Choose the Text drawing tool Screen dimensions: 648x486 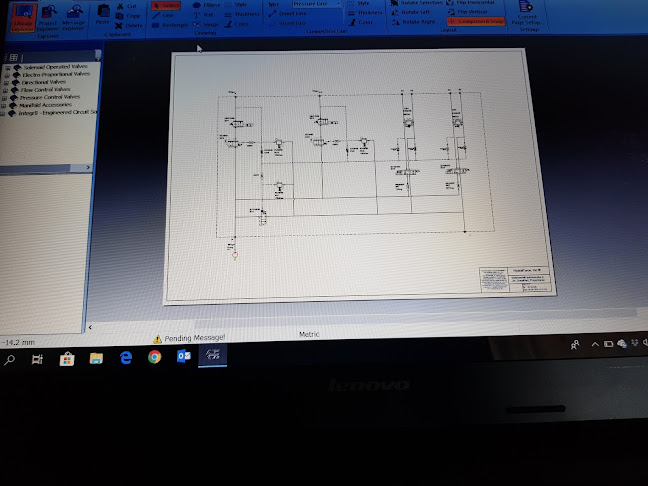click(x=203, y=14)
